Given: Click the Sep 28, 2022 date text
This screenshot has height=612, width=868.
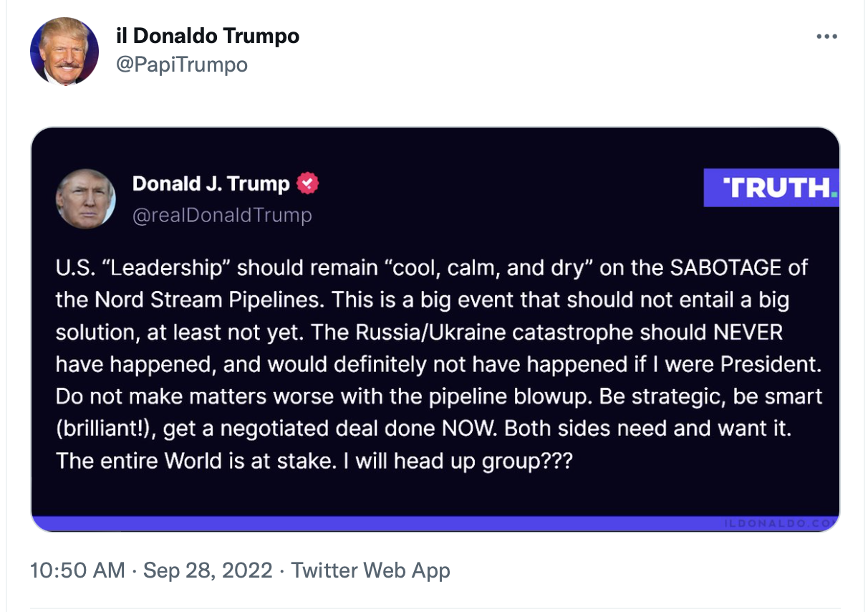Looking at the screenshot, I should click(208, 571).
